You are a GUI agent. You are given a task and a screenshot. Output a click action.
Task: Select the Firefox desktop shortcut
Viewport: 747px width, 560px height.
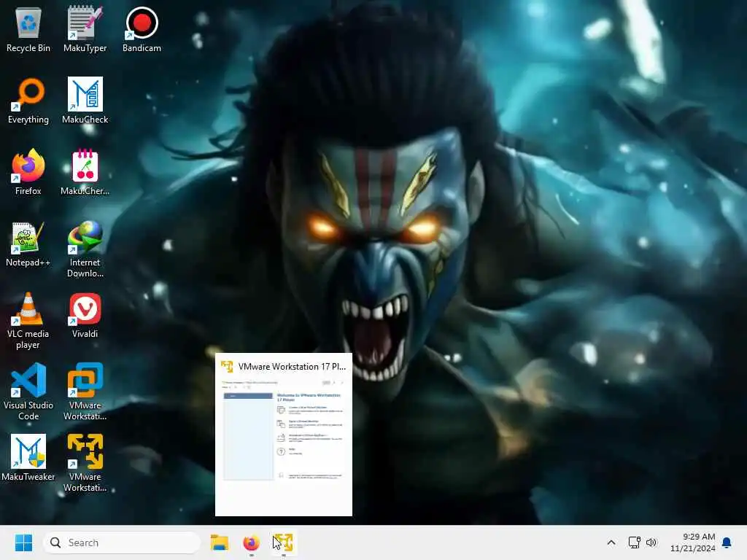pos(28,172)
